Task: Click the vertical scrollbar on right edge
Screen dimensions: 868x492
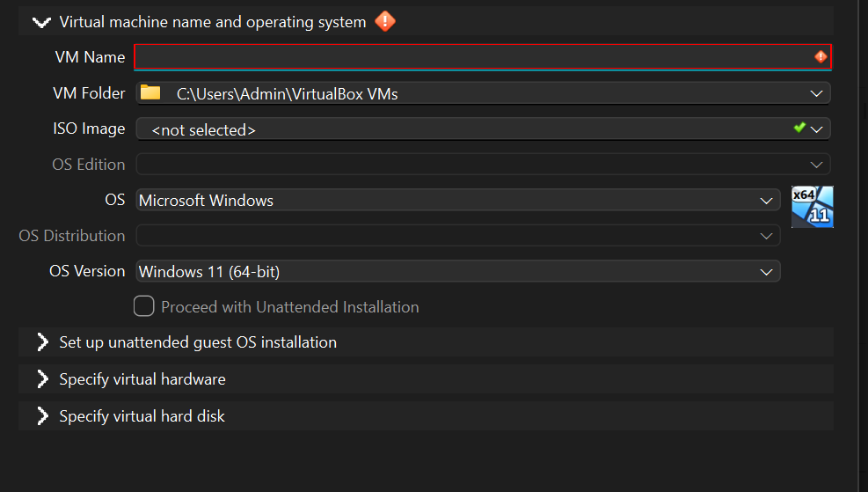Action: point(864,246)
